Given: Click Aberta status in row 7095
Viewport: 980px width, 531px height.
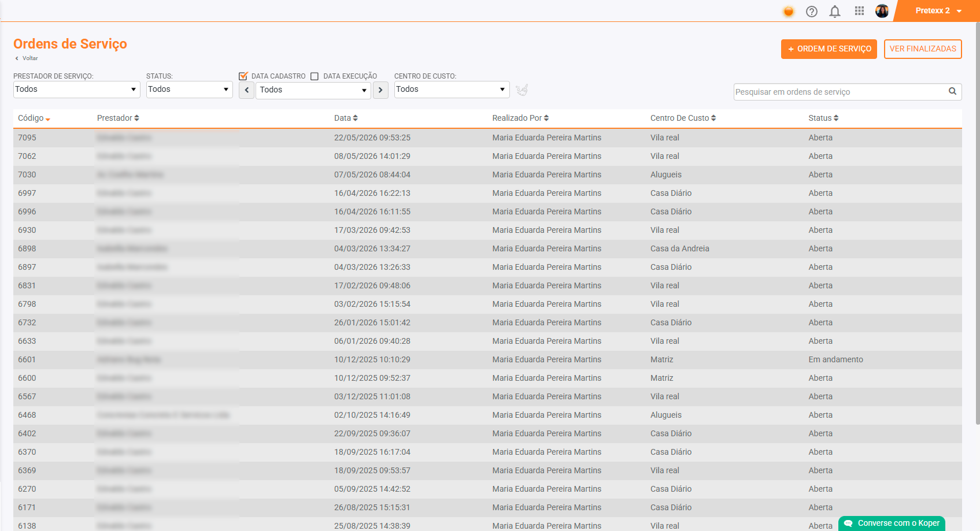Looking at the screenshot, I should point(820,138).
